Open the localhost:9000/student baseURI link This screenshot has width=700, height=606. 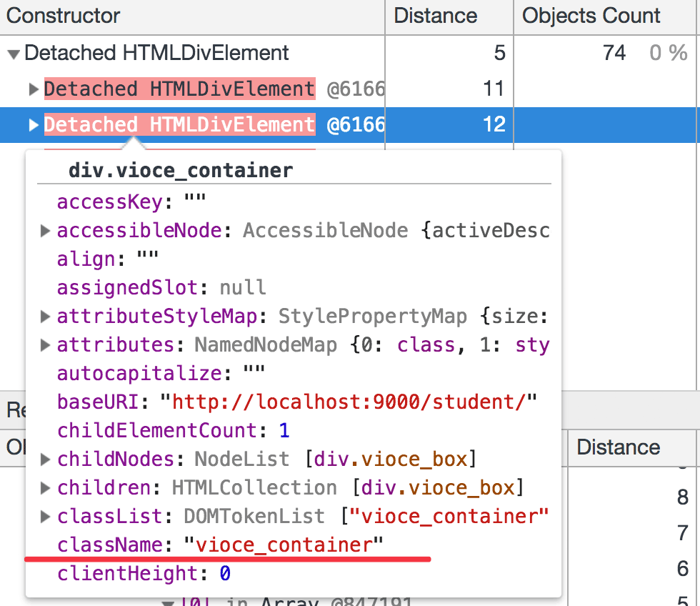pos(349,402)
